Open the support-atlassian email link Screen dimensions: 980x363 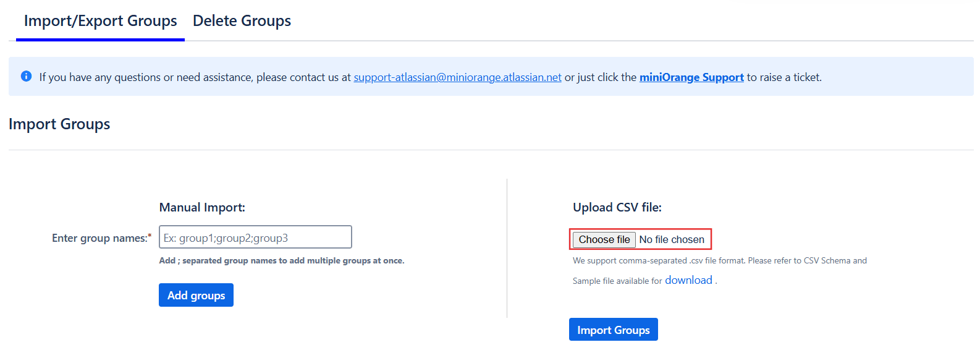pos(457,77)
